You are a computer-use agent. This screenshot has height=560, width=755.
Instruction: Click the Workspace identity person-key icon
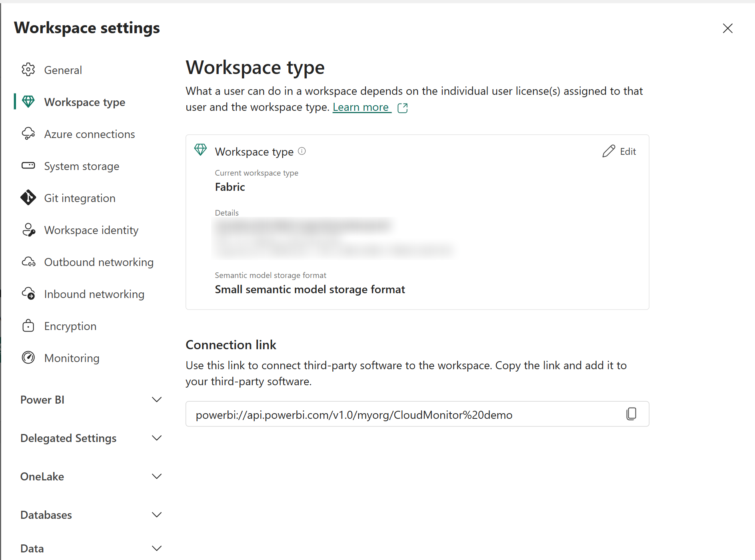coord(28,230)
